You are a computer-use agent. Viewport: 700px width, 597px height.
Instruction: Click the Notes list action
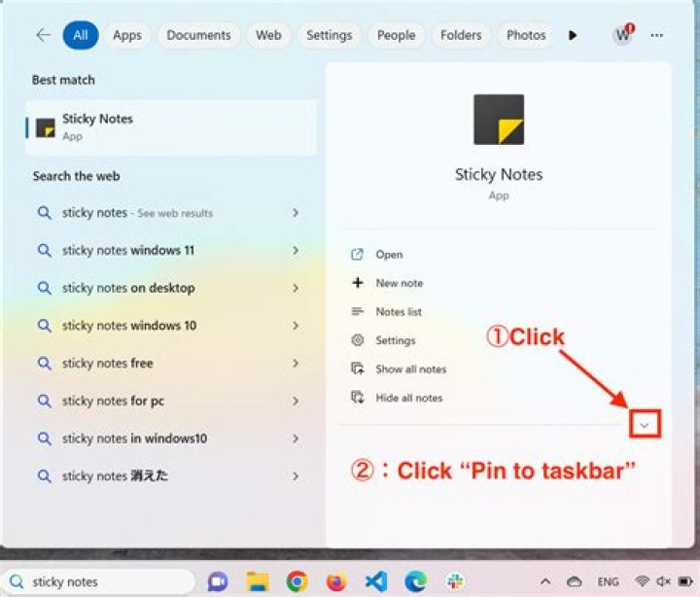coord(399,312)
